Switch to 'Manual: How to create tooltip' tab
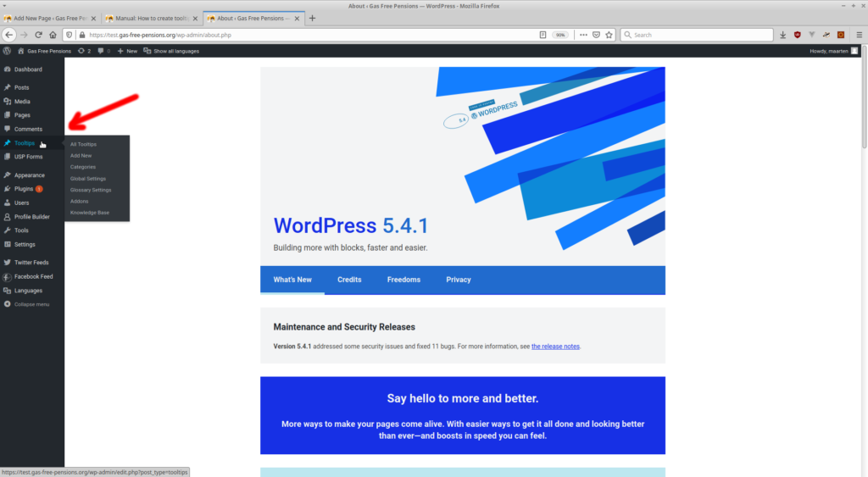 point(147,19)
